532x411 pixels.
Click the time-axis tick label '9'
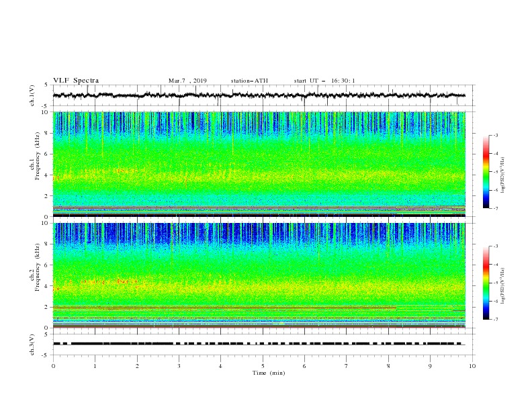tap(430, 366)
